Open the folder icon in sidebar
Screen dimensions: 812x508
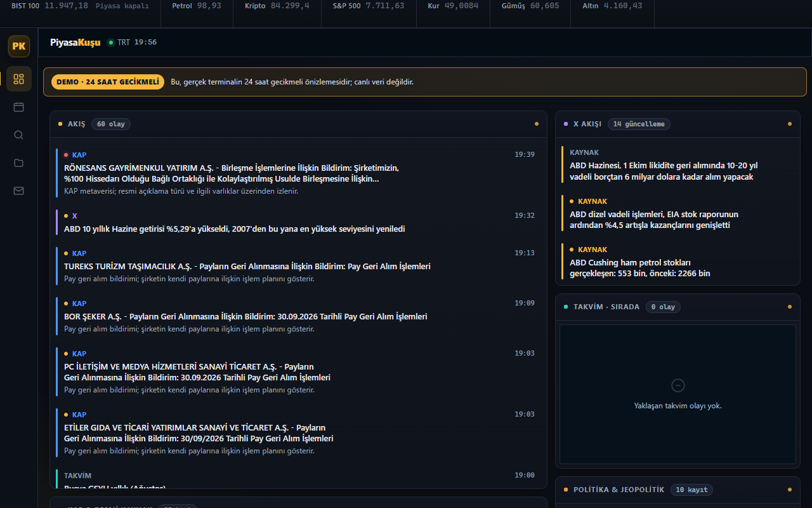(19, 163)
